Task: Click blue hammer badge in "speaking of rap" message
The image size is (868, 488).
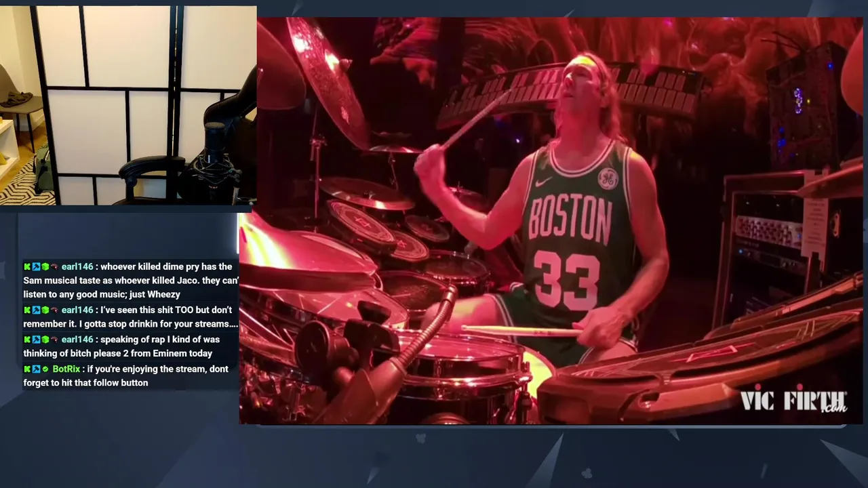Action: click(36, 340)
